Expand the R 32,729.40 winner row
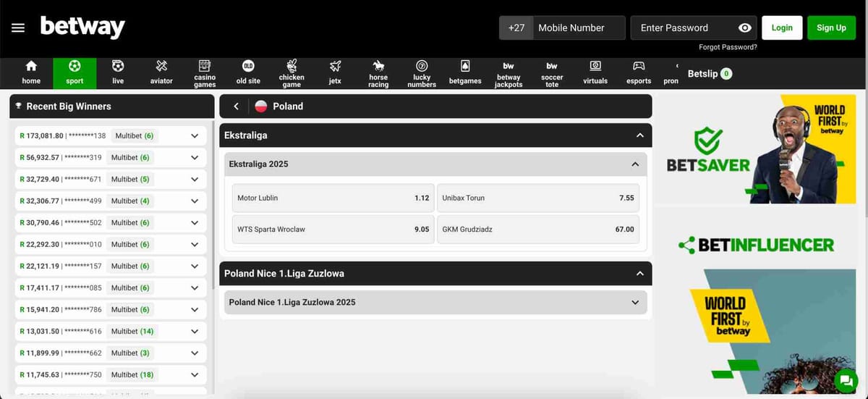Image resolution: width=868 pixels, height=399 pixels. tap(195, 179)
